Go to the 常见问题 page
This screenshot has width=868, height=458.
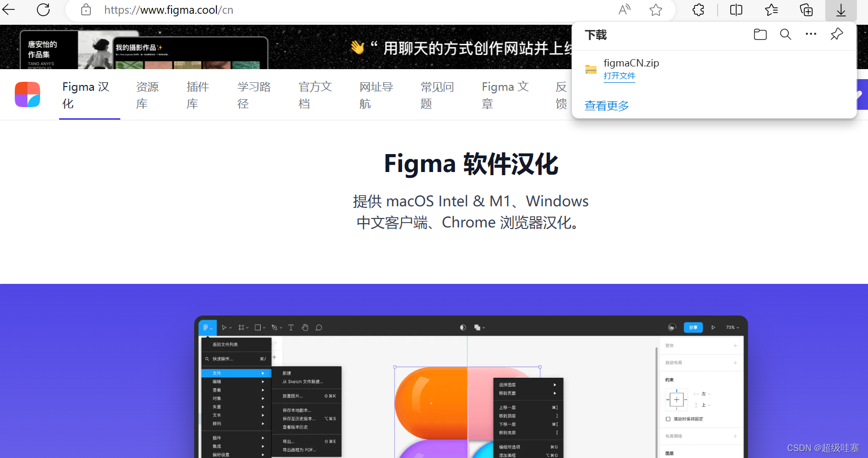(437, 95)
